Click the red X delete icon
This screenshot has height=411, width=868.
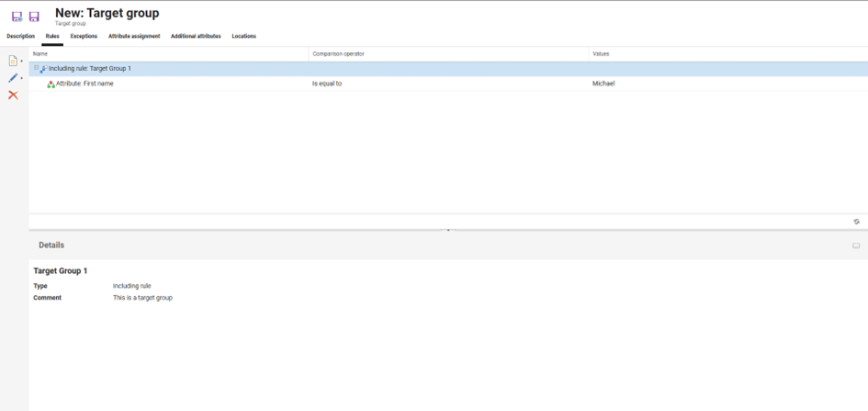(x=13, y=95)
